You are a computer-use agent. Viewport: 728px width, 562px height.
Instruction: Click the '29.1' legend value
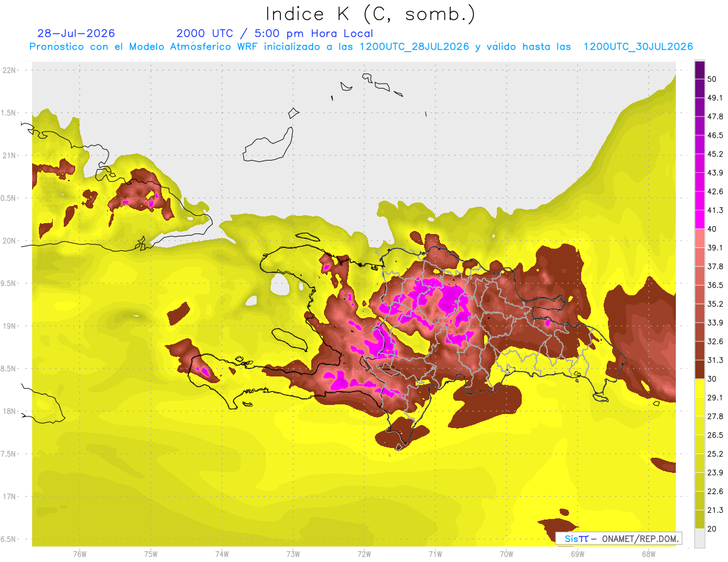[x=715, y=398]
